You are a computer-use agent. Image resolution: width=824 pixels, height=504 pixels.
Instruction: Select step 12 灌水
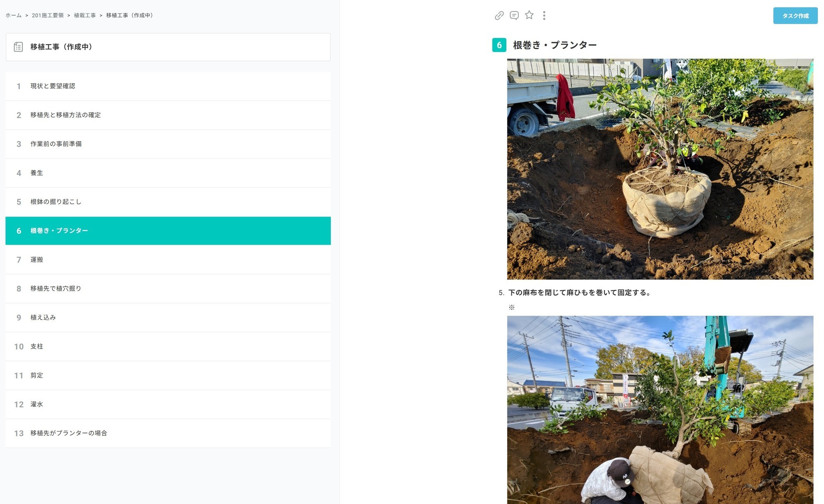tap(168, 404)
